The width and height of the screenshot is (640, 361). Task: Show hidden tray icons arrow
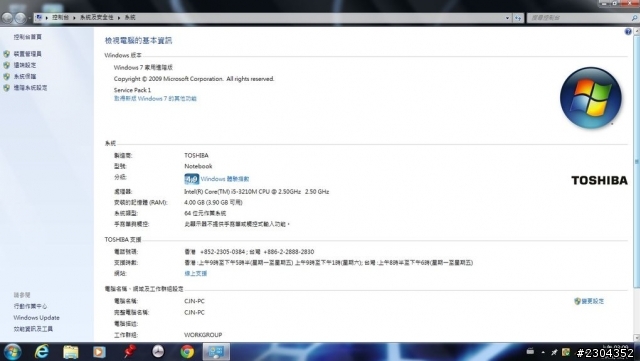pos(543,352)
